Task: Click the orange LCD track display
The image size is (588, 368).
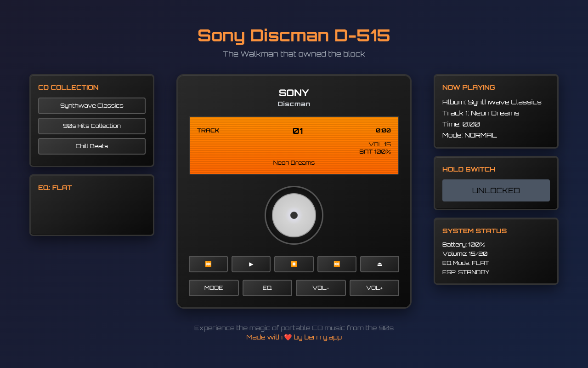Action: click(x=294, y=145)
